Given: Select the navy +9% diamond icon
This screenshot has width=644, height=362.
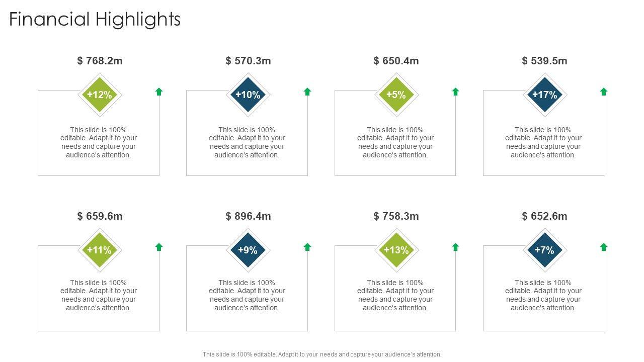Looking at the screenshot, I should click(x=248, y=250).
